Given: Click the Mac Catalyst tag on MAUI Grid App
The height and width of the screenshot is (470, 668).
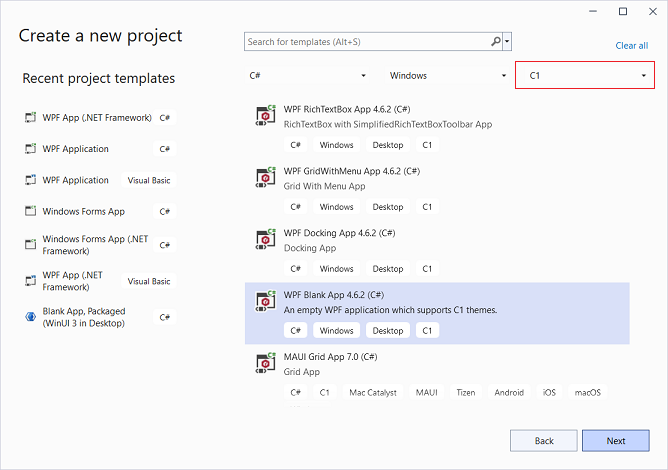Looking at the screenshot, I should [x=371, y=393].
